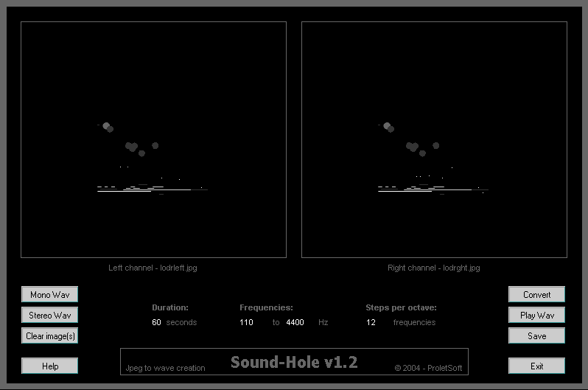Click the right channel image panel
Screen dimensions: 588x390
434,139
